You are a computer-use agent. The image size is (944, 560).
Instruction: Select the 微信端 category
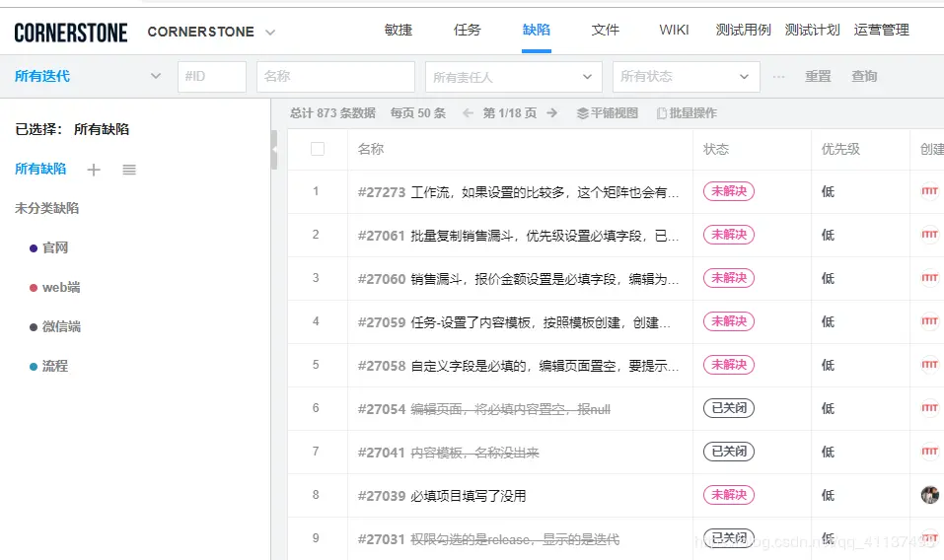[x=61, y=326]
